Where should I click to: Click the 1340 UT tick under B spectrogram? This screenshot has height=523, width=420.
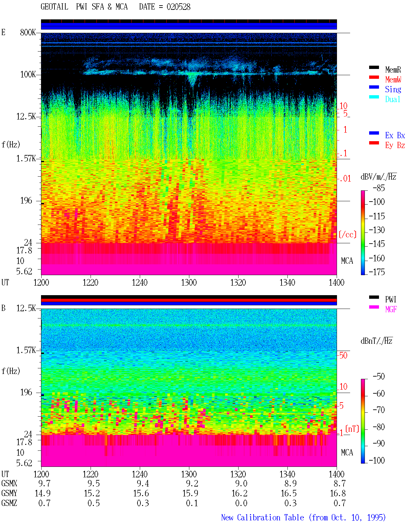(287, 474)
